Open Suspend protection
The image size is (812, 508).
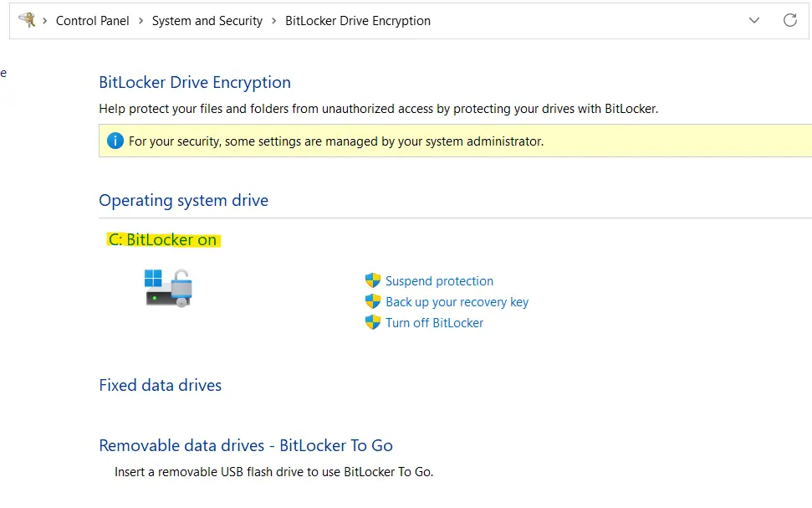pos(439,280)
